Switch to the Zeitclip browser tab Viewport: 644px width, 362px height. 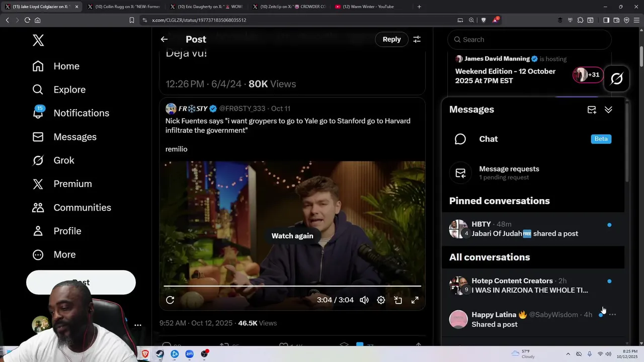(x=289, y=7)
